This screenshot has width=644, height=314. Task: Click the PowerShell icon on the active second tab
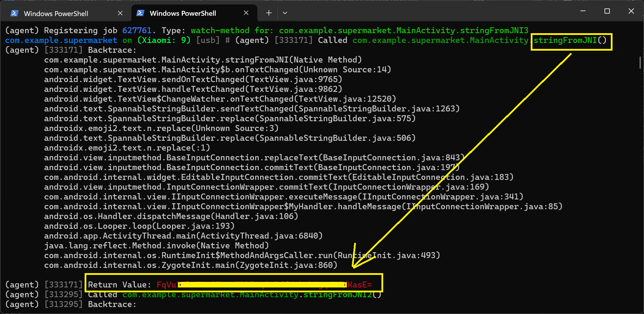click(140, 13)
